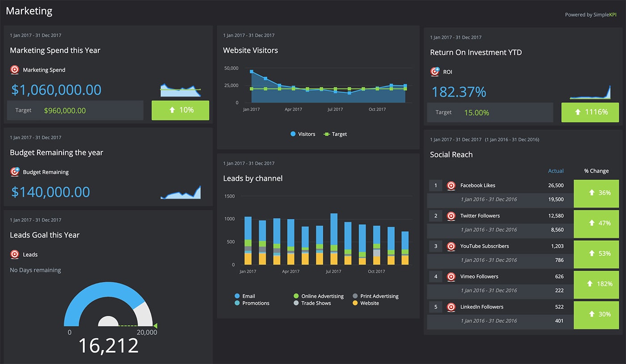Select the Twitter Followers KPI icon

pos(451,216)
